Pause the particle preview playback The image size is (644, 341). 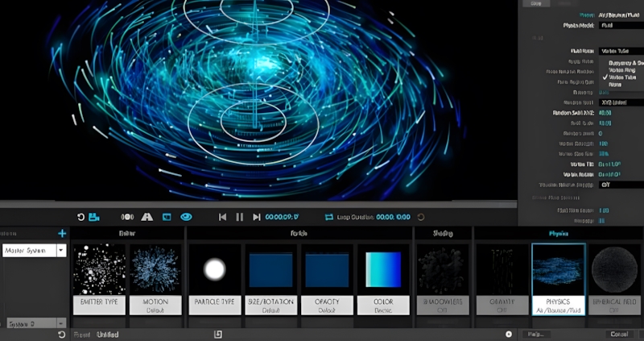tap(239, 217)
